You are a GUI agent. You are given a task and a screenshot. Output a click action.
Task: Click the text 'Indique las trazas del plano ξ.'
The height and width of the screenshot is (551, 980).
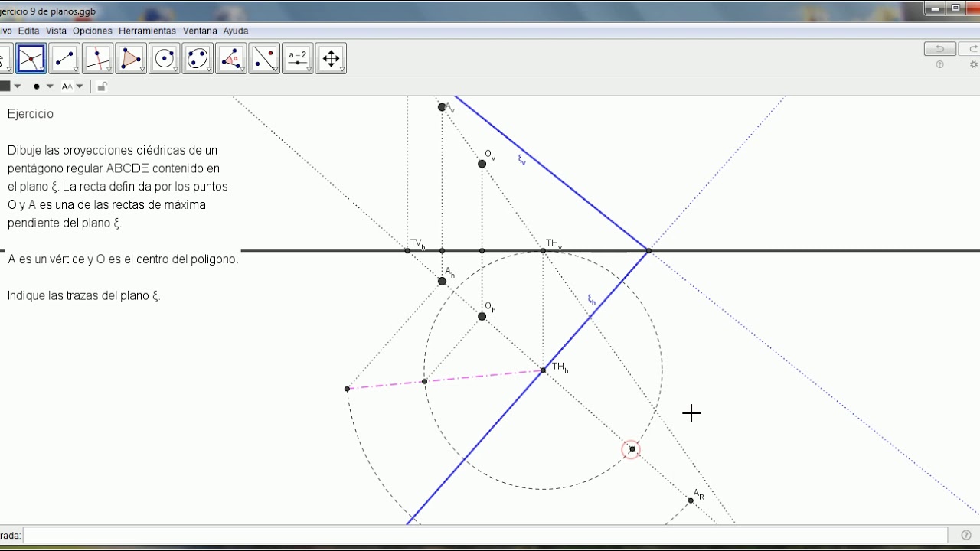tap(83, 296)
